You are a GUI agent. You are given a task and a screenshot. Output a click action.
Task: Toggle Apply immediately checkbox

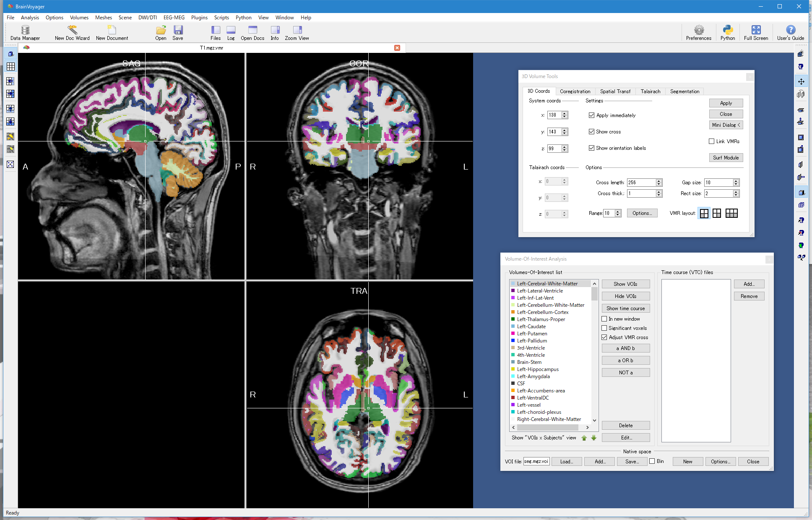(591, 115)
